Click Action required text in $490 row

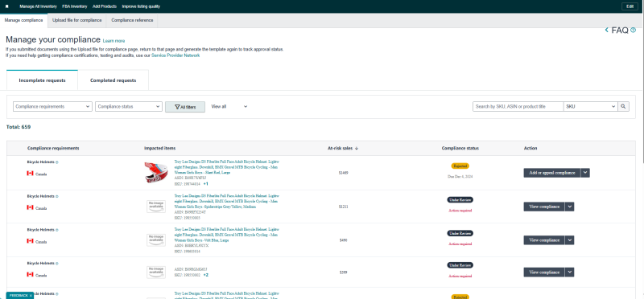[460, 244]
